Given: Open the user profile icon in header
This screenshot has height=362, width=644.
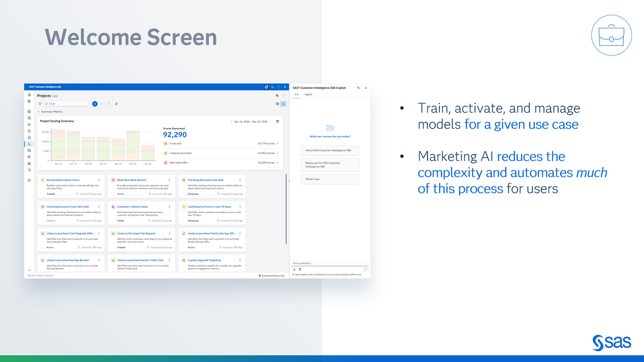Looking at the screenshot, I should click(x=285, y=87).
